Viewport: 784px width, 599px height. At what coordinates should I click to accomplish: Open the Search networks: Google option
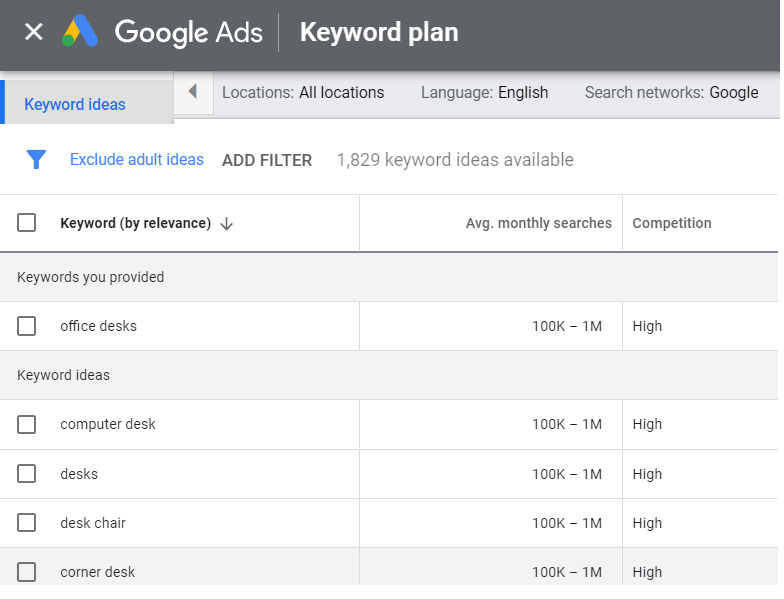671,92
